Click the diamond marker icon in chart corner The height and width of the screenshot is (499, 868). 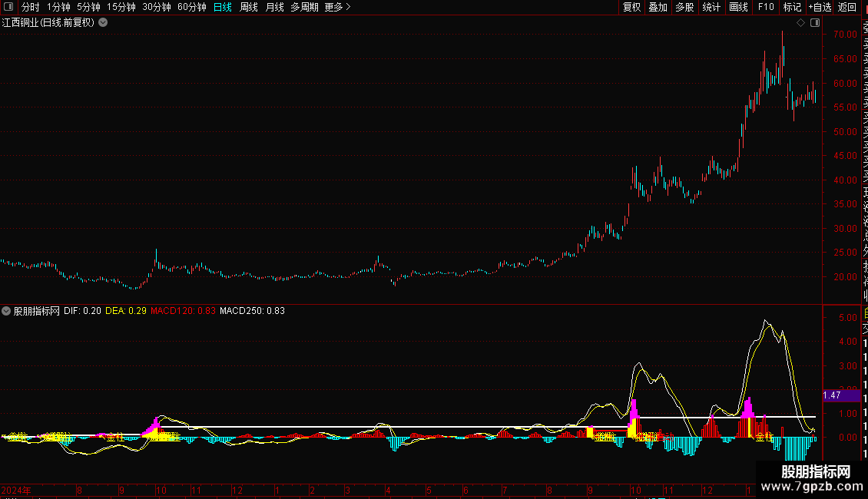point(800,23)
